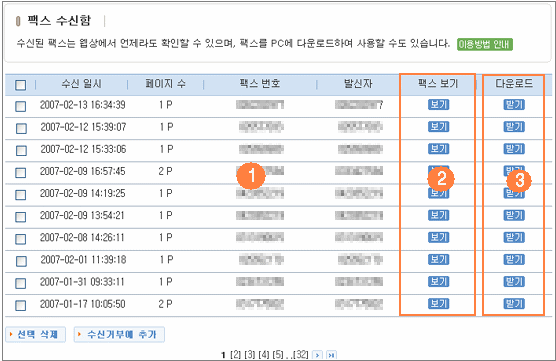
Task: Go to the next page with the arrow icon
Action: click(x=317, y=355)
